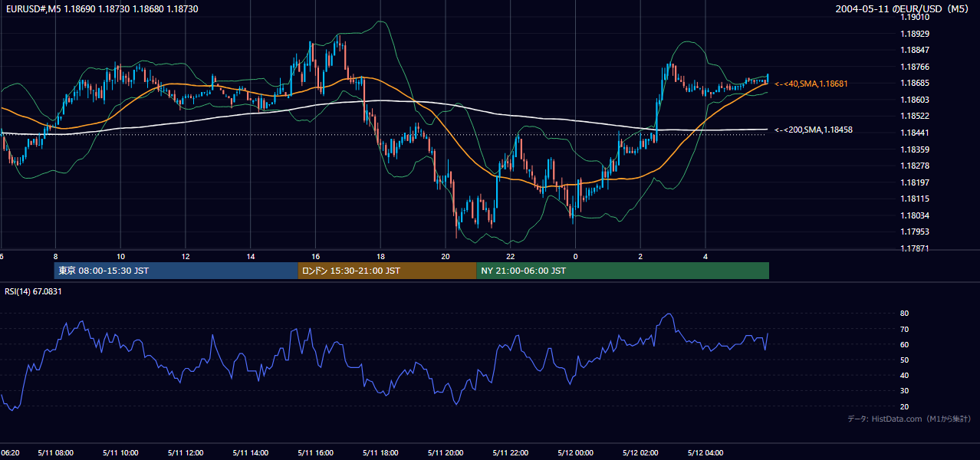This screenshot has width=980, height=460.
Task: Click price level 1.18278 on the axis
Action: point(916,166)
